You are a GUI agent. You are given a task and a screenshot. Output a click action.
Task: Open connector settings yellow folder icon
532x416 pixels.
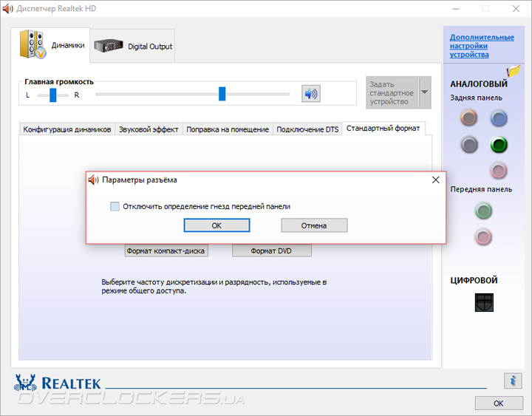514,71
